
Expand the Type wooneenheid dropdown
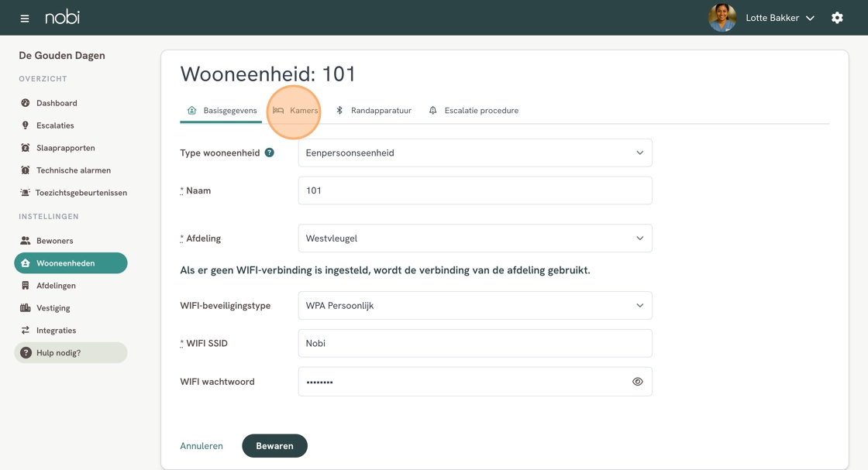(474, 153)
